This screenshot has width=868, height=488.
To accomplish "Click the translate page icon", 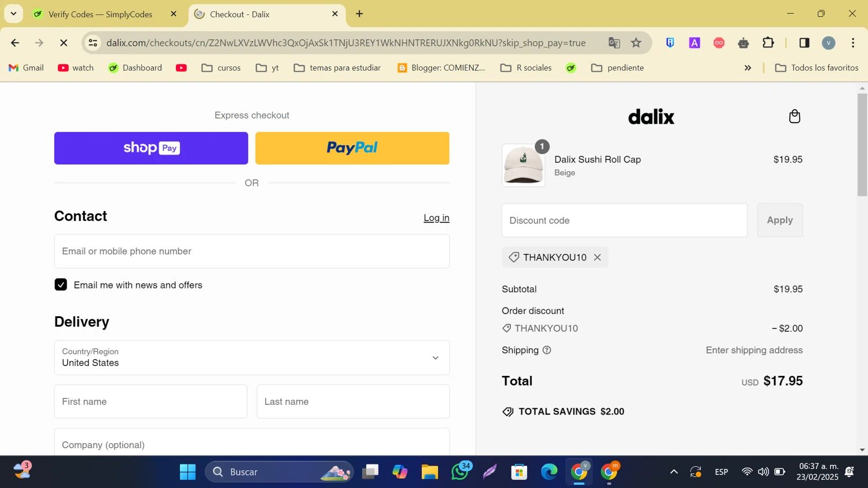I will pyautogui.click(x=614, y=43).
